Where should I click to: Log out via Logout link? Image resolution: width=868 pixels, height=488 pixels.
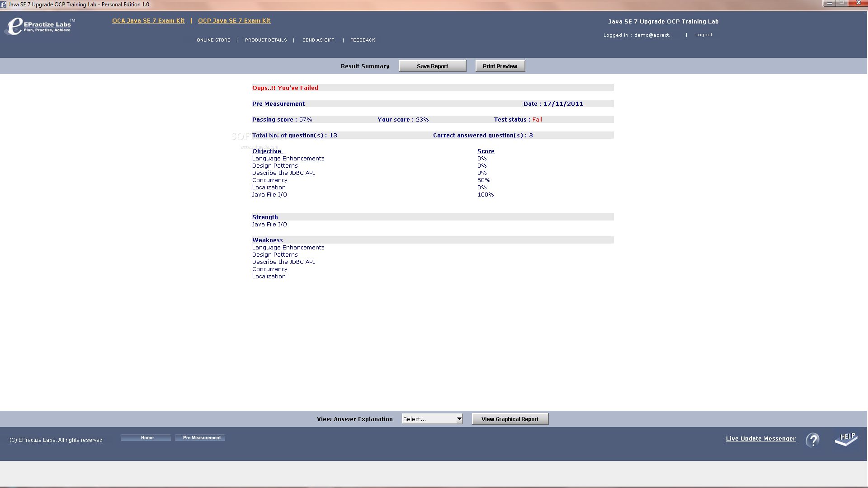click(x=704, y=35)
